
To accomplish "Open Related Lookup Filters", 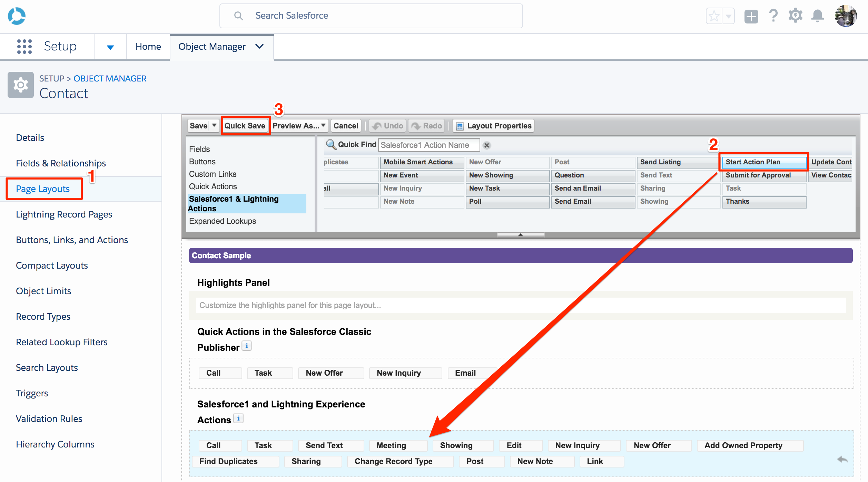I will coord(62,342).
